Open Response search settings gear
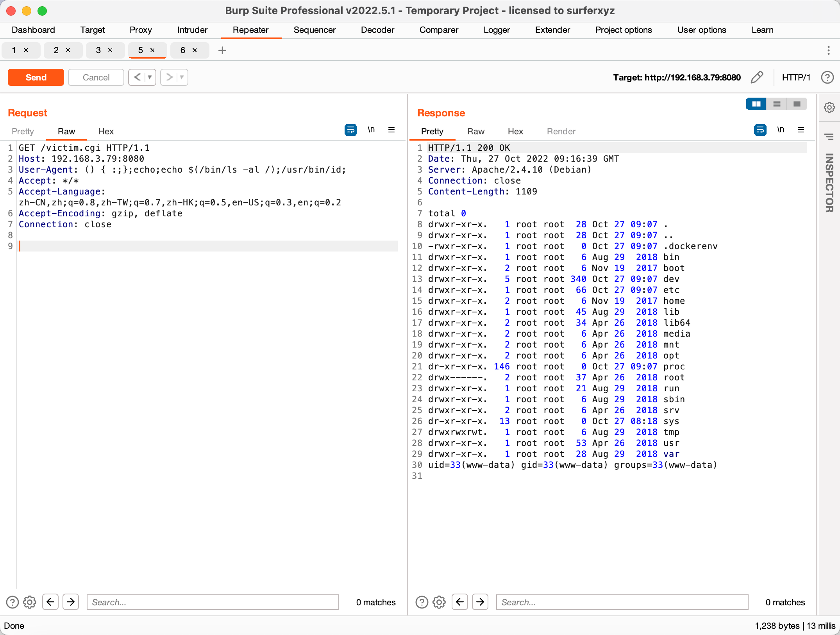 (439, 602)
